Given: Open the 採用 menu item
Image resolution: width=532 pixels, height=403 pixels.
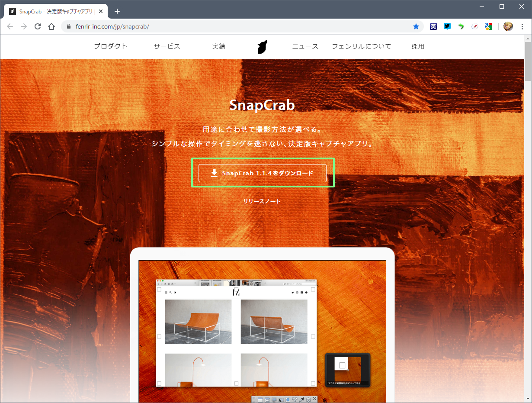Looking at the screenshot, I should 418,46.
